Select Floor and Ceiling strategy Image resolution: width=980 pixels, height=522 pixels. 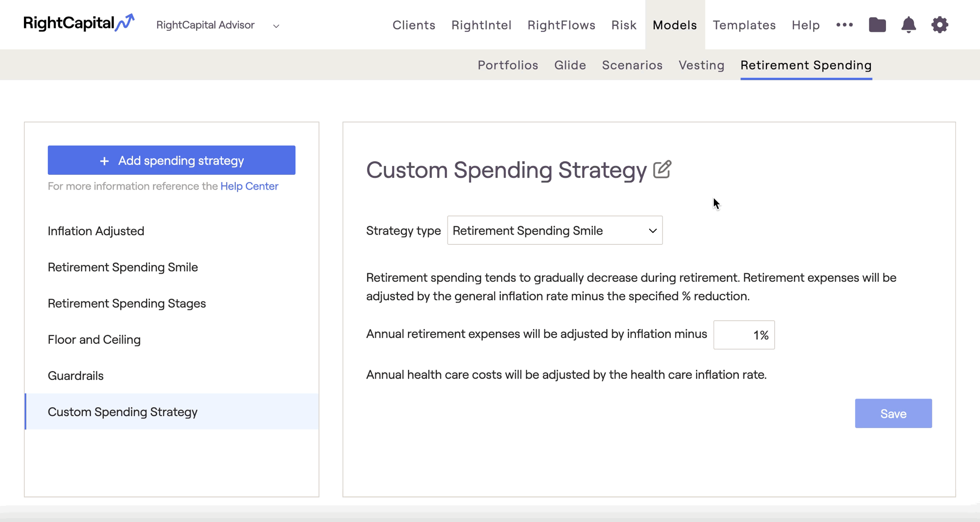171,339
